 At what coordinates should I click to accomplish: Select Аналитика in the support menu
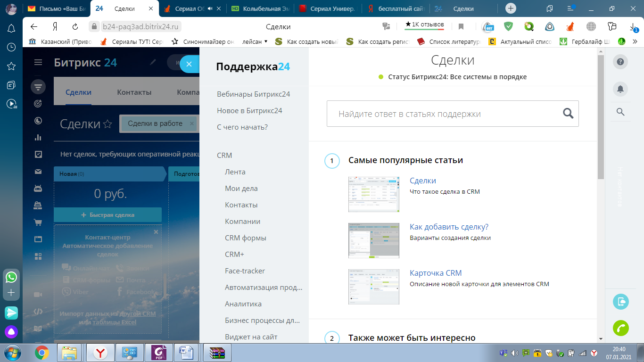[243, 304]
